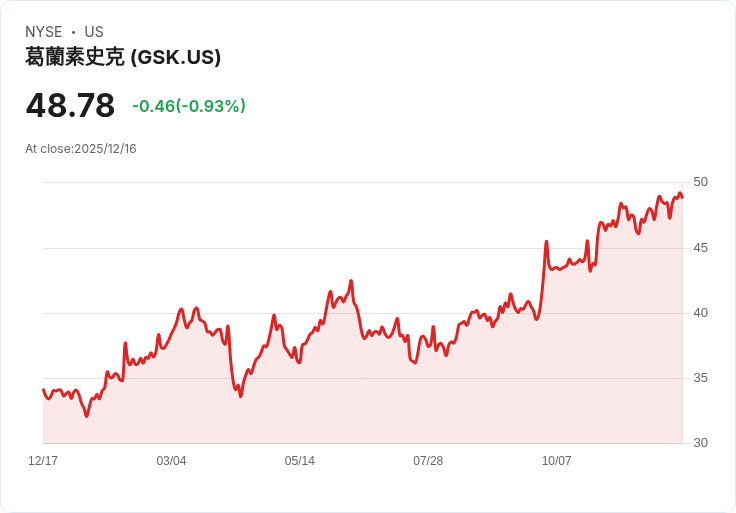736x513 pixels.
Task: Click the NYSE exchange label
Action: 43,32
